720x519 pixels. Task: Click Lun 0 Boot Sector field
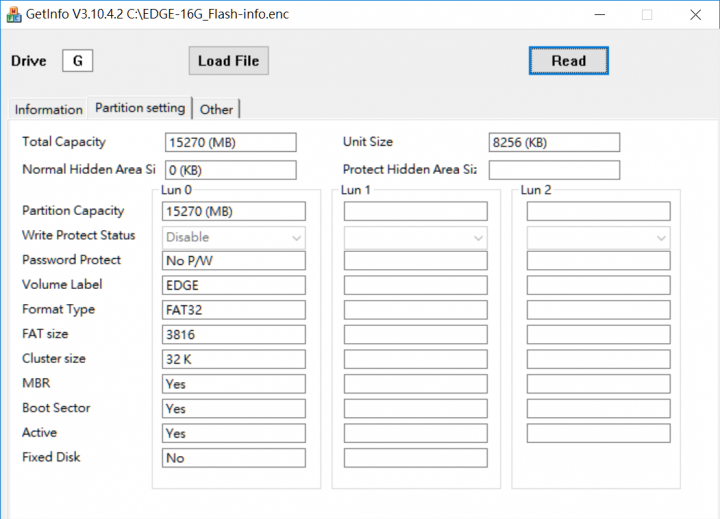[x=234, y=409]
